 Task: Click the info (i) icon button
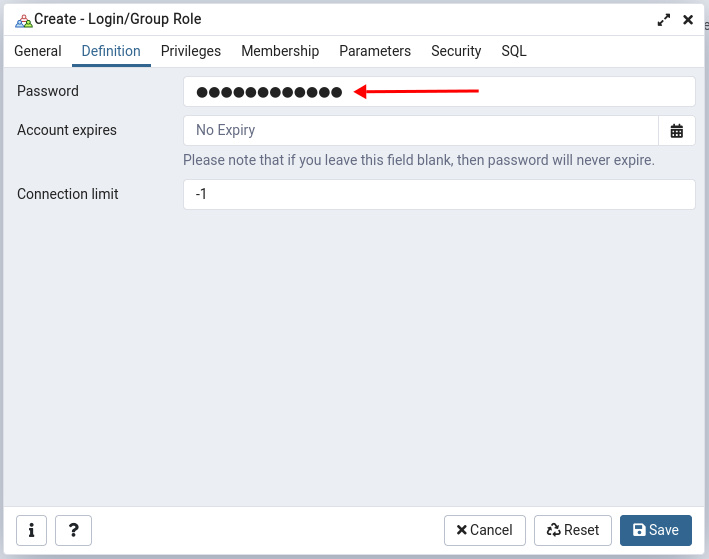pyautogui.click(x=32, y=530)
